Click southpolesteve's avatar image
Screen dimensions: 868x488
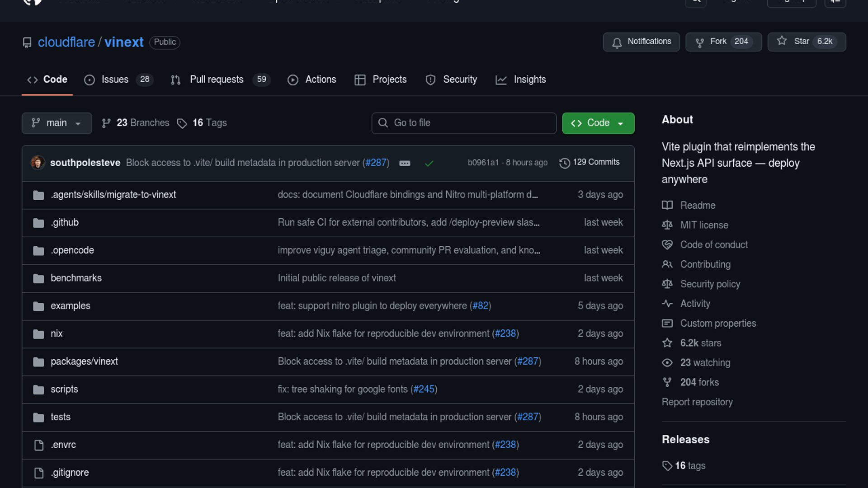pos(38,162)
